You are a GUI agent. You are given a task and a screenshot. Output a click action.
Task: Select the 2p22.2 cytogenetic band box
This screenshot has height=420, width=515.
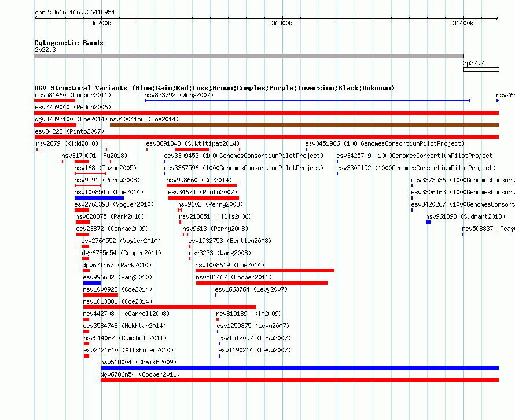click(481, 69)
